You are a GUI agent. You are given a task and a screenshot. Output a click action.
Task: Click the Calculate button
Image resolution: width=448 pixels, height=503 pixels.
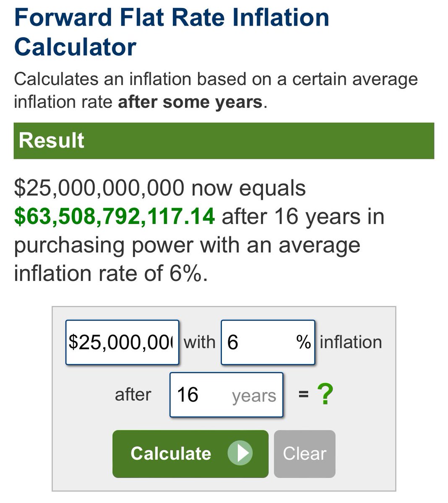[190, 454]
